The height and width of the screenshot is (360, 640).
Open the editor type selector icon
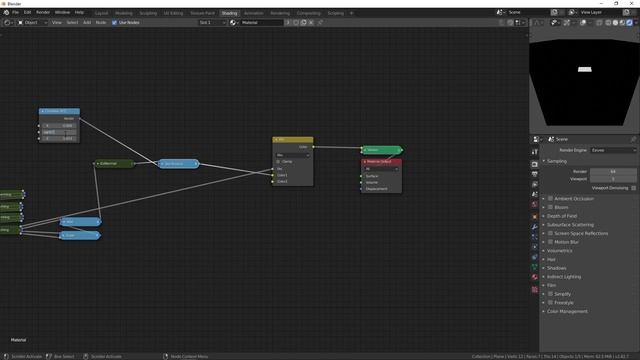pyautogui.click(x=8, y=22)
